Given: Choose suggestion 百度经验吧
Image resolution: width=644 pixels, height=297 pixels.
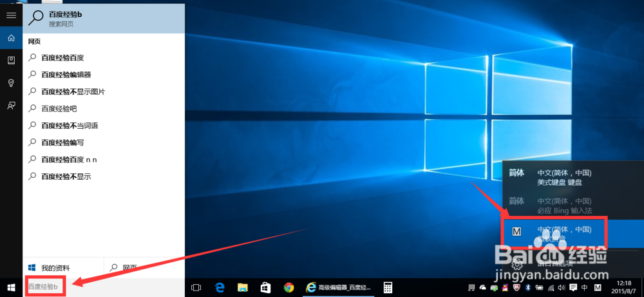Looking at the screenshot, I should point(104,109).
